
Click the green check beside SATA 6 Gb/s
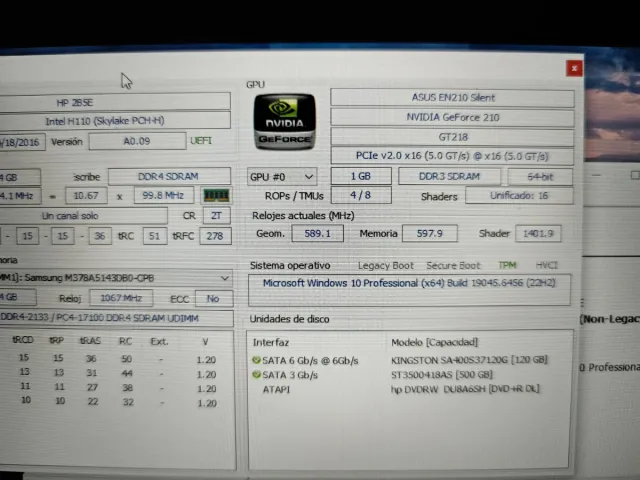point(256,360)
